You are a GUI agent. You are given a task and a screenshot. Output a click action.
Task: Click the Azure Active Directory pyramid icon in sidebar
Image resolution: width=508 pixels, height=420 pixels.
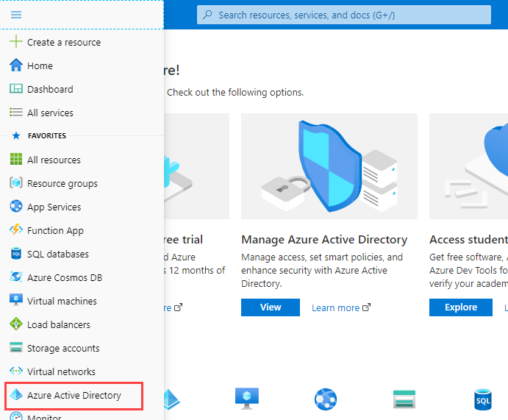16,394
